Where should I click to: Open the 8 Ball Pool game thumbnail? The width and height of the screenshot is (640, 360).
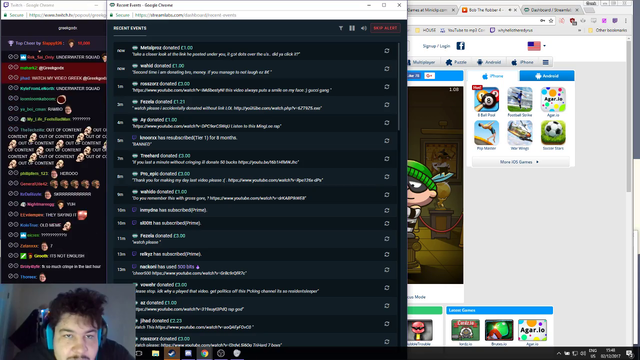click(486, 99)
